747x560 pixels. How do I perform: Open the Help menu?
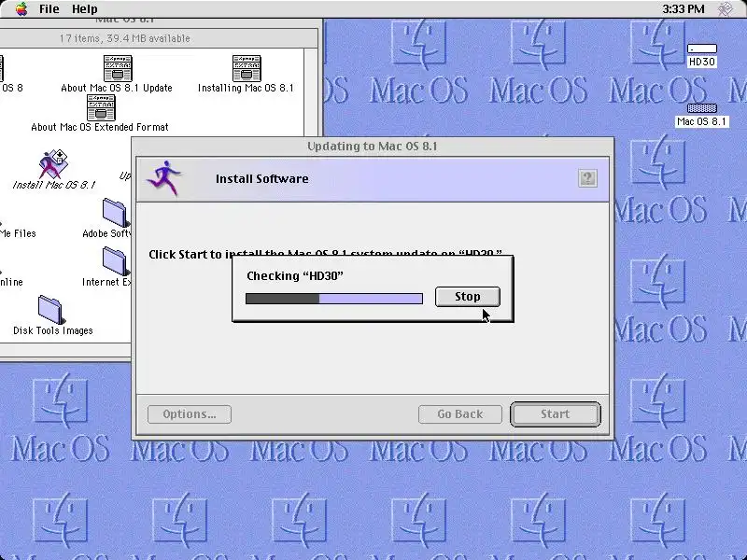[85, 8]
